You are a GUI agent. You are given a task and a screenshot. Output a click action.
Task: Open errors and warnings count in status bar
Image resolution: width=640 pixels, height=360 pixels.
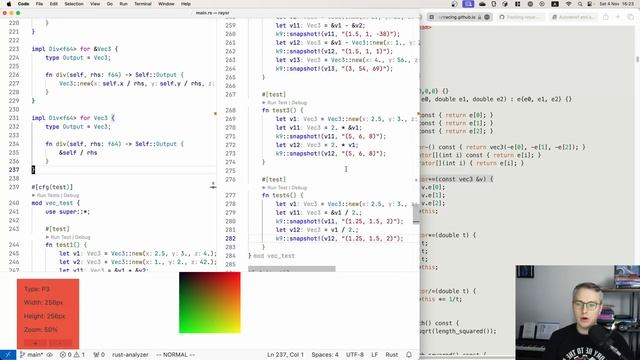tap(72, 355)
